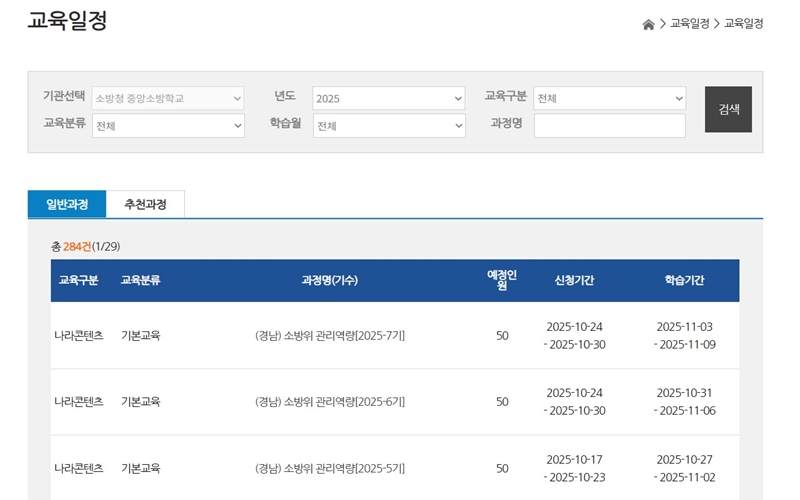The image size is (800, 500).
Task: Click the 과정명(기수) column header
Action: 330,280
